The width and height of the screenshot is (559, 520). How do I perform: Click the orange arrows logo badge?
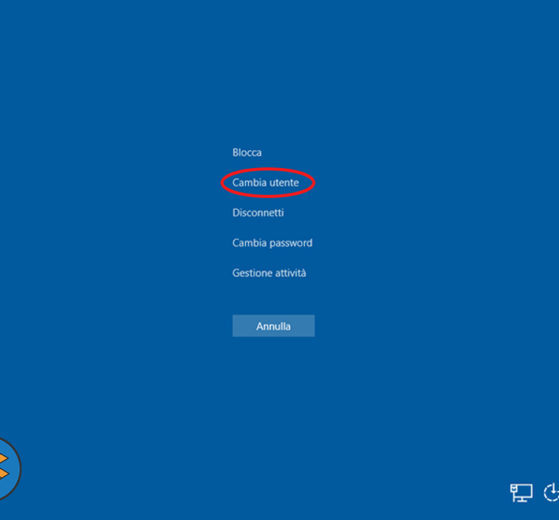pyautogui.click(x=8, y=468)
